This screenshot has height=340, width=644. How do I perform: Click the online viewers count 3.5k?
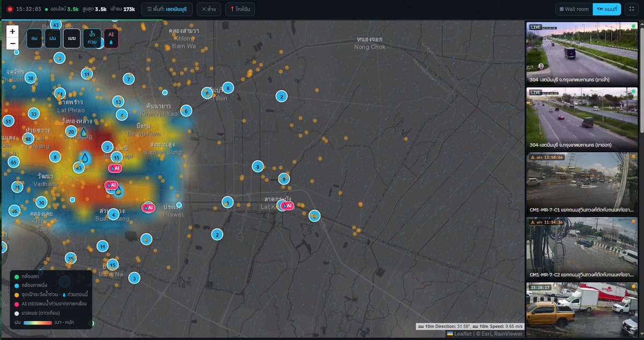tap(73, 9)
